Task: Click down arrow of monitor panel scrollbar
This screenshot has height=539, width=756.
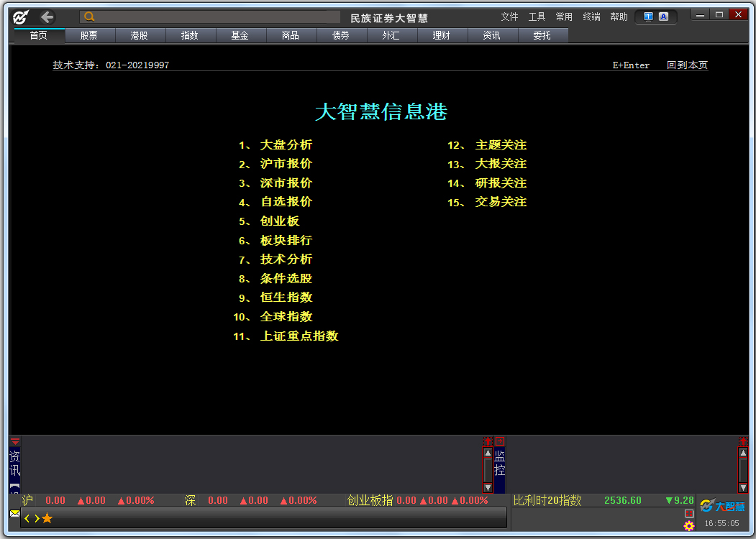Action: 743,487
